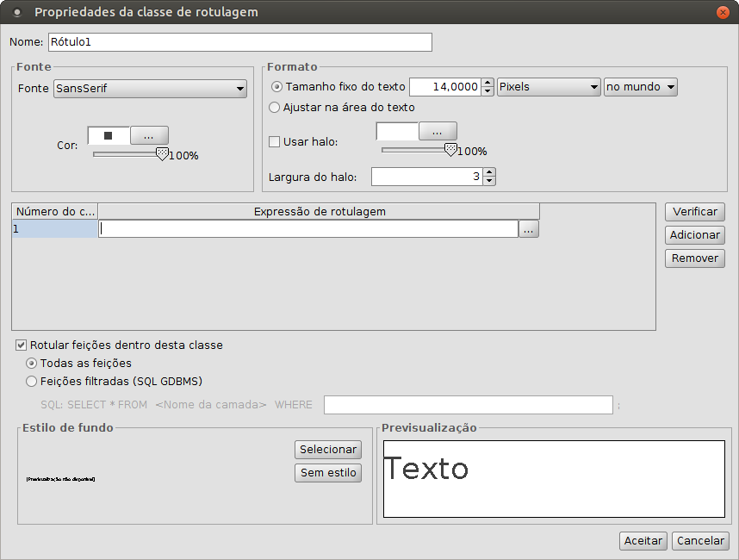Open halo color picker ellipsis button
The image size is (739, 560).
pyautogui.click(x=438, y=132)
